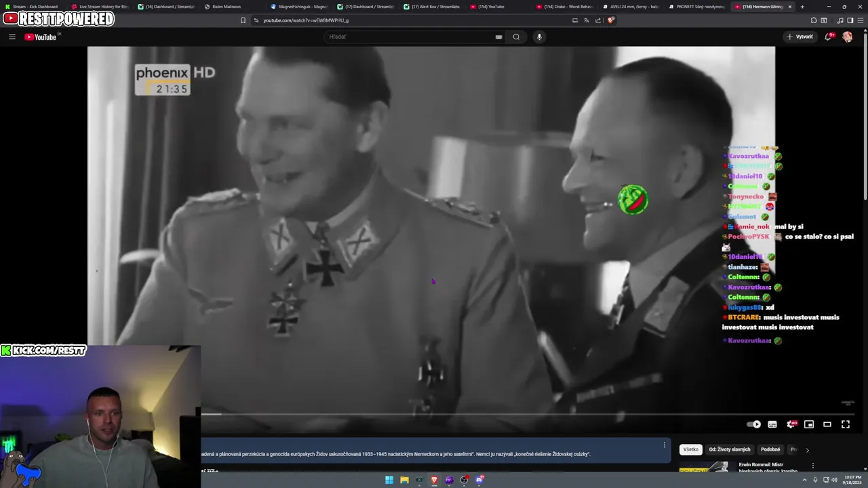Open network icon in system tray
868x488 pixels.
[x=825, y=480]
